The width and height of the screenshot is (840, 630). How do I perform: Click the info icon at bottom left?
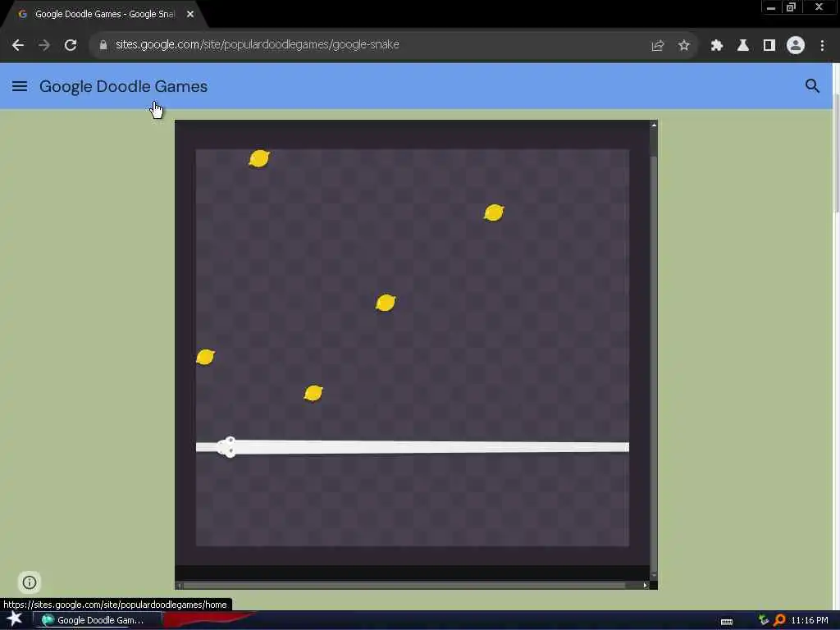[30, 582]
